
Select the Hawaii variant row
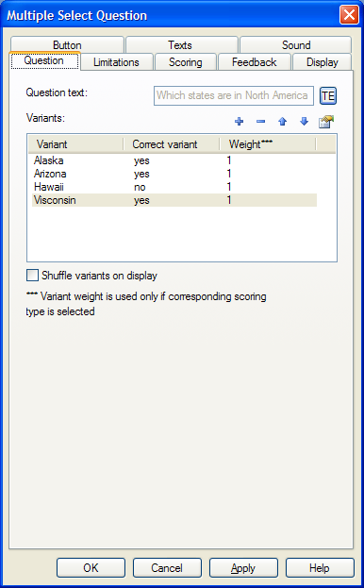tap(174, 187)
